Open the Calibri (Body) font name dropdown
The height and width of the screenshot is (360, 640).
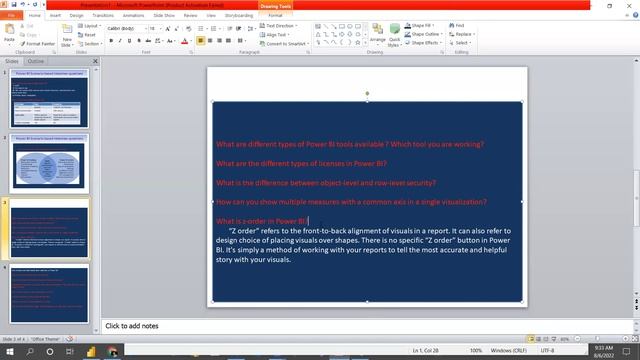coord(145,29)
